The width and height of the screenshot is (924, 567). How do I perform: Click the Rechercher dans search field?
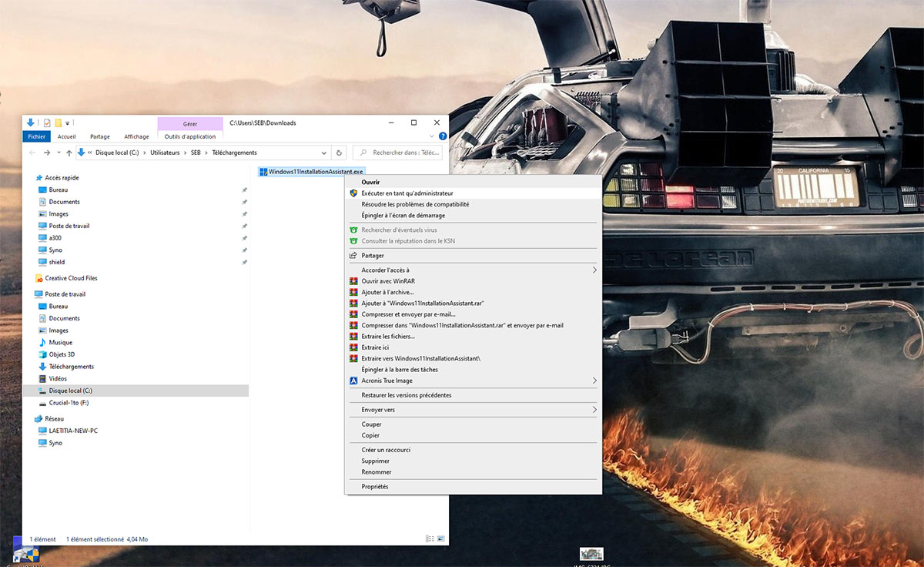397,153
